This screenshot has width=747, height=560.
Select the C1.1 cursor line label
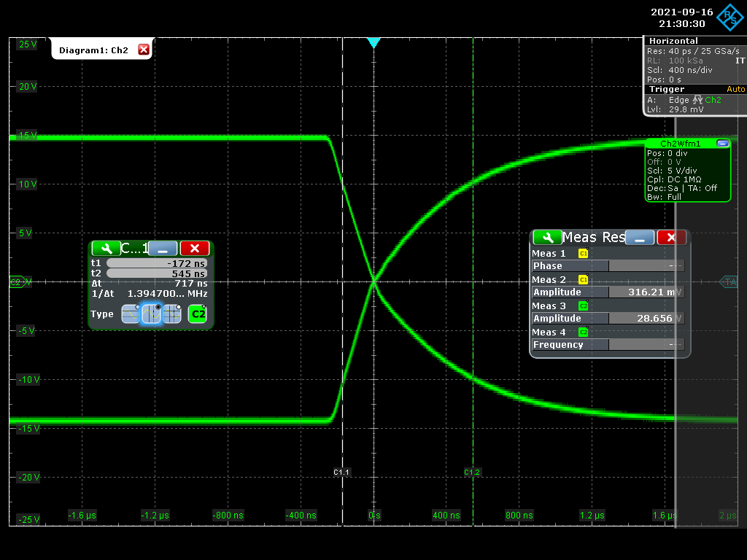coord(341,472)
